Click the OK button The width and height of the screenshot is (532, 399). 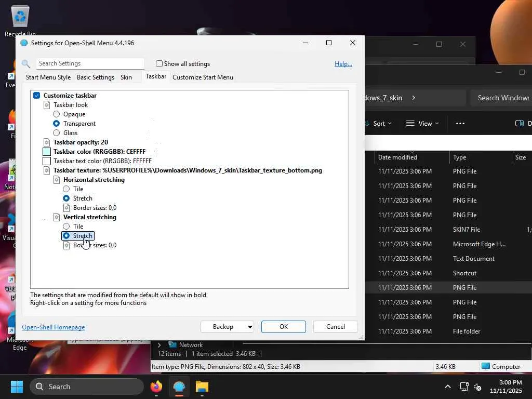284,327
